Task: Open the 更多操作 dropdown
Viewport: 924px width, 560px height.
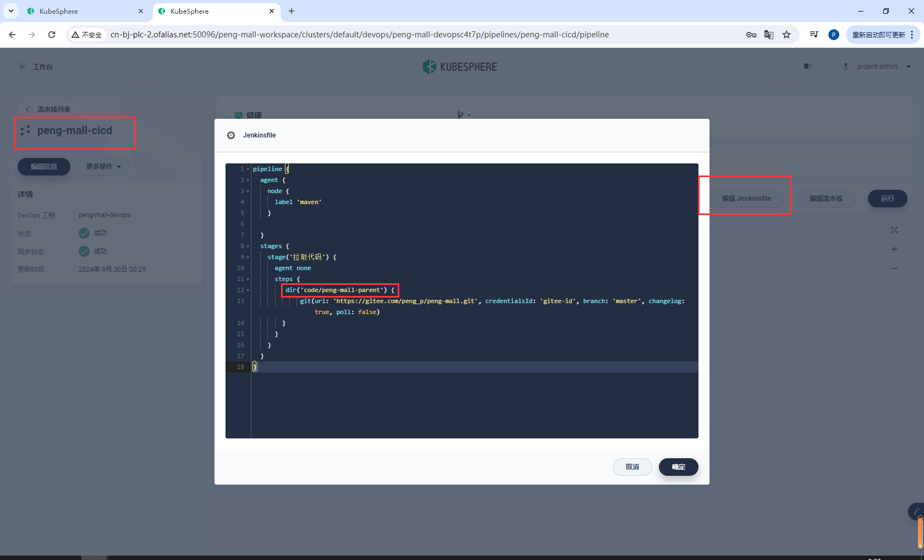Action: [103, 167]
